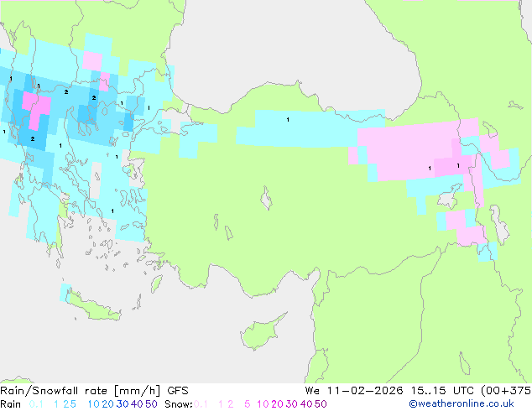The height and width of the screenshot is (411, 532).
Task: Pick the Snow 5 legend color value
Action: pyautogui.click(x=248, y=404)
